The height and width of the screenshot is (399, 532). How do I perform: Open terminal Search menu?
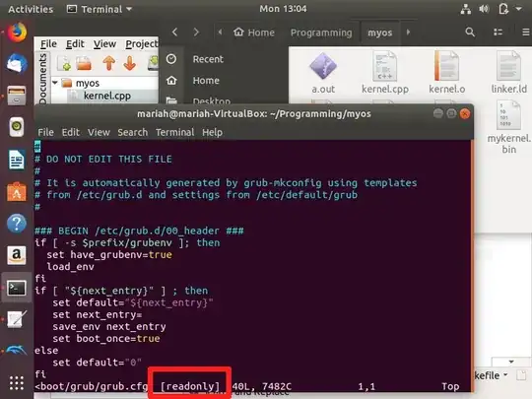point(133,132)
